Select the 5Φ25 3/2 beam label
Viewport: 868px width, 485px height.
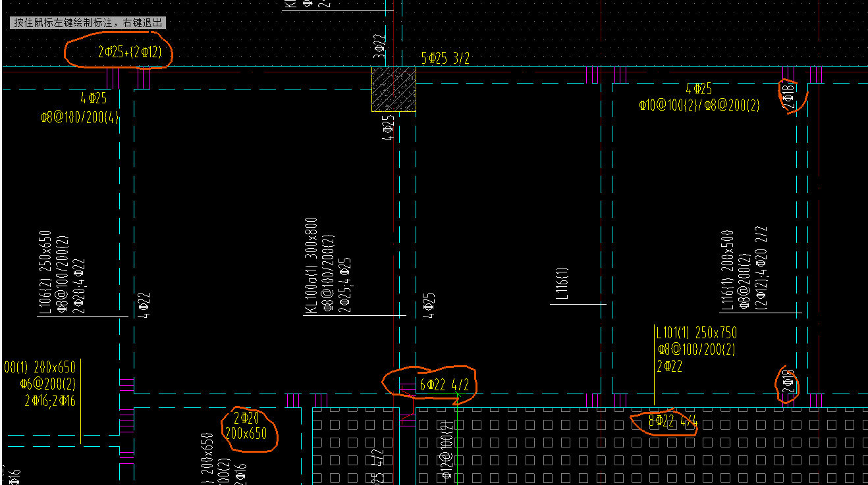pos(445,59)
